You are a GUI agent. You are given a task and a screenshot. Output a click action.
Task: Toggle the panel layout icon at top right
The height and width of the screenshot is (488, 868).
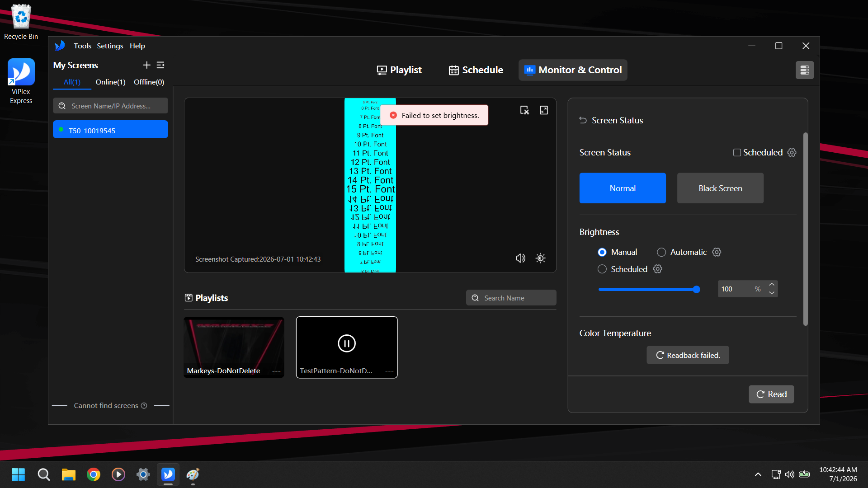pos(805,70)
